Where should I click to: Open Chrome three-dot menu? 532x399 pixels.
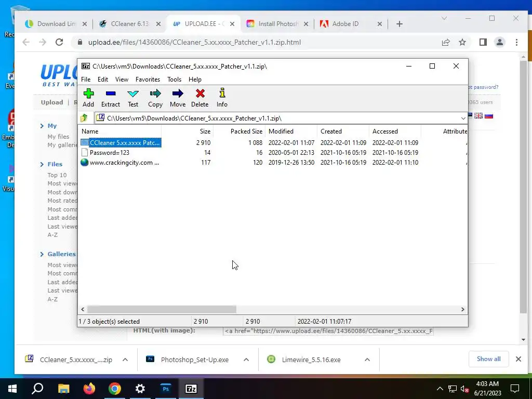click(516, 42)
